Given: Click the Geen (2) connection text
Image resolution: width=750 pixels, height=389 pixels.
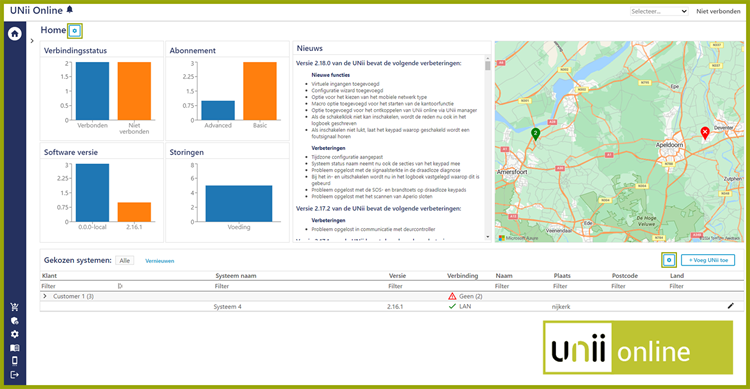Looking at the screenshot, I should pyautogui.click(x=471, y=296).
